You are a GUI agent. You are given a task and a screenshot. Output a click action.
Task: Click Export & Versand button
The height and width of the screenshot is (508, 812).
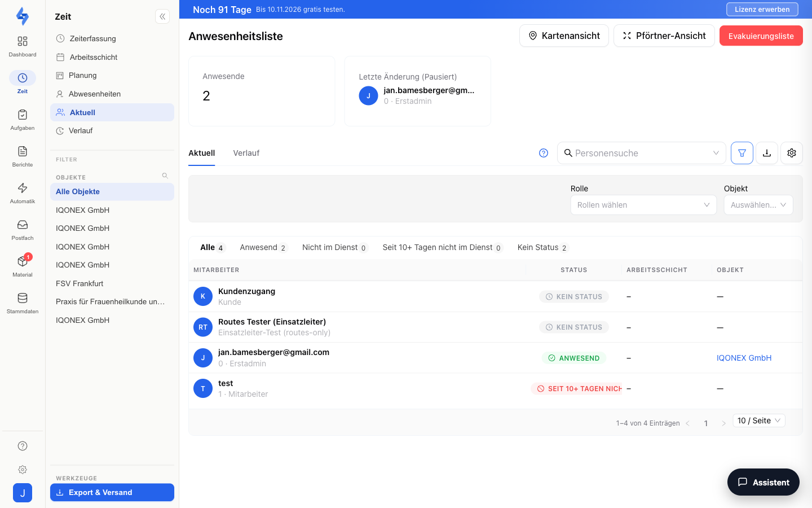click(112, 492)
